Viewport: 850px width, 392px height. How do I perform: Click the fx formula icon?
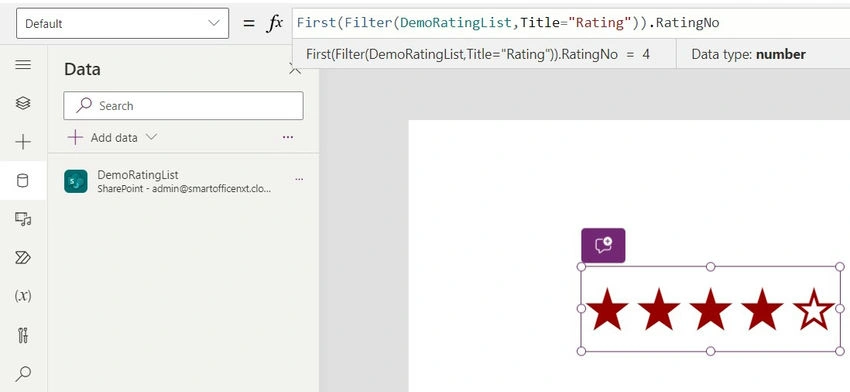[275, 23]
